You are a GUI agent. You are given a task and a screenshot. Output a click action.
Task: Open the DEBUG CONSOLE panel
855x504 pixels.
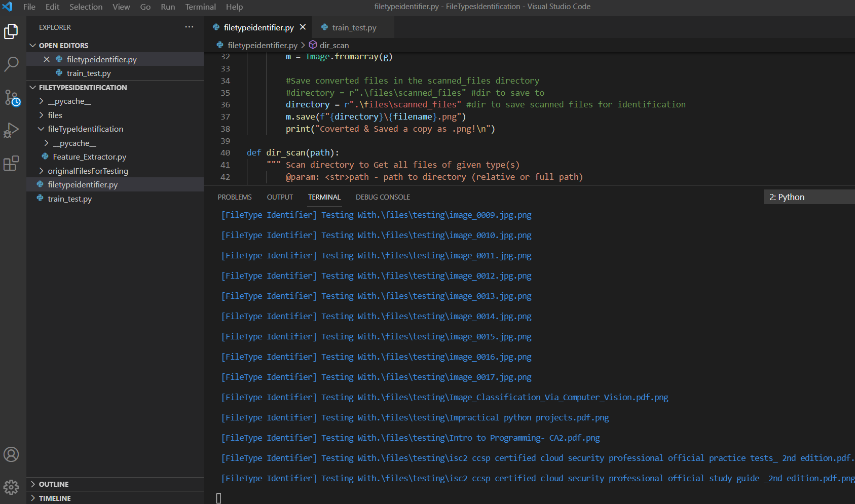point(383,197)
